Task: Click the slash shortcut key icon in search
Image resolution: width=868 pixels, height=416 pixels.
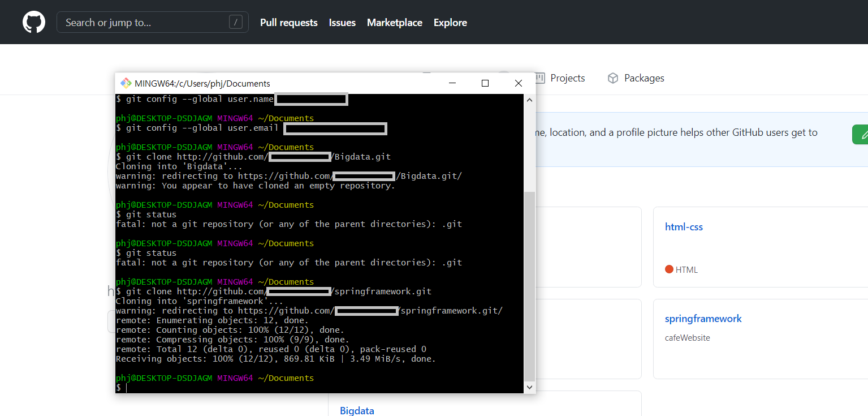Action: pyautogui.click(x=236, y=22)
